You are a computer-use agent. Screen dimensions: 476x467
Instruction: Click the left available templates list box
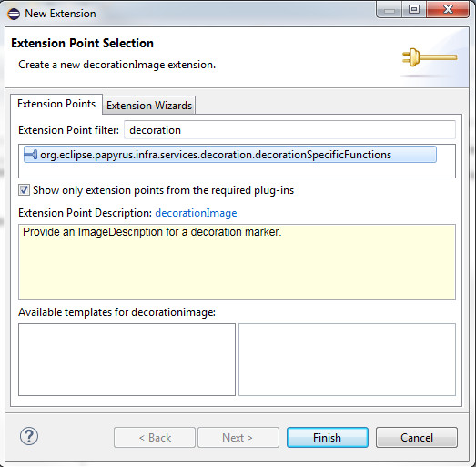(x=127, y=360)
